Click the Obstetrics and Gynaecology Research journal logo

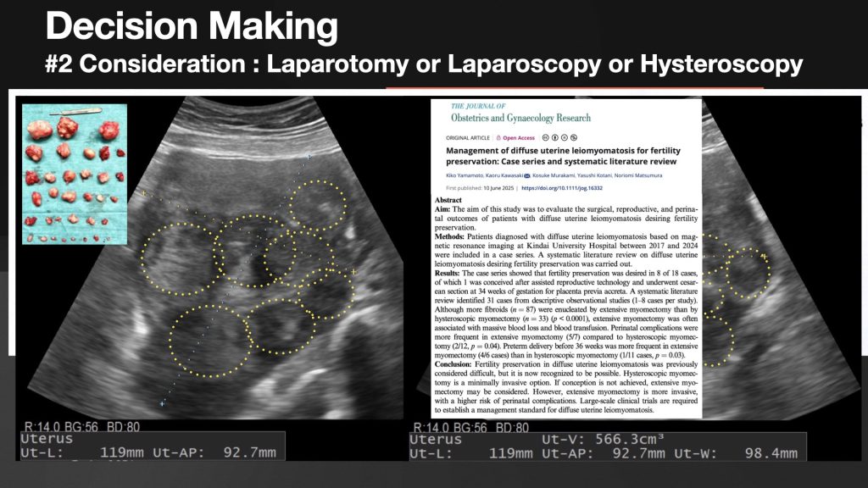tap(520, 113)
